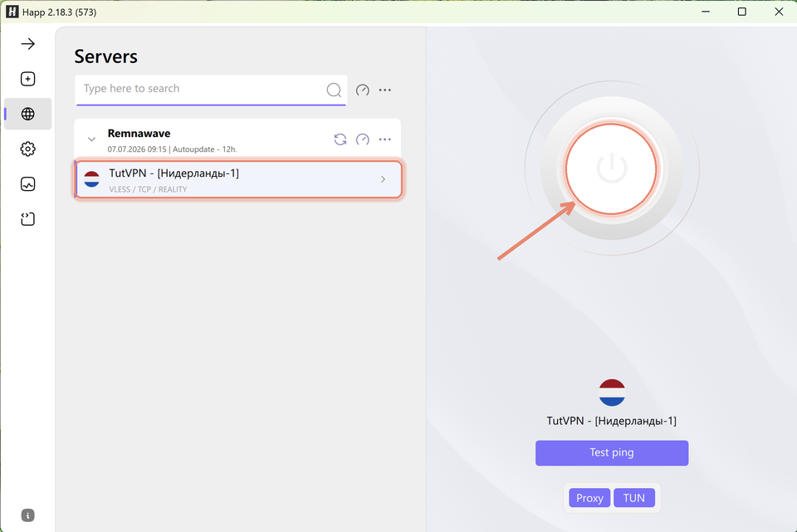This screenshot has width=797, height=532.
Task: Click the Netherlands flag above the server name
Action: coord(612,393)
